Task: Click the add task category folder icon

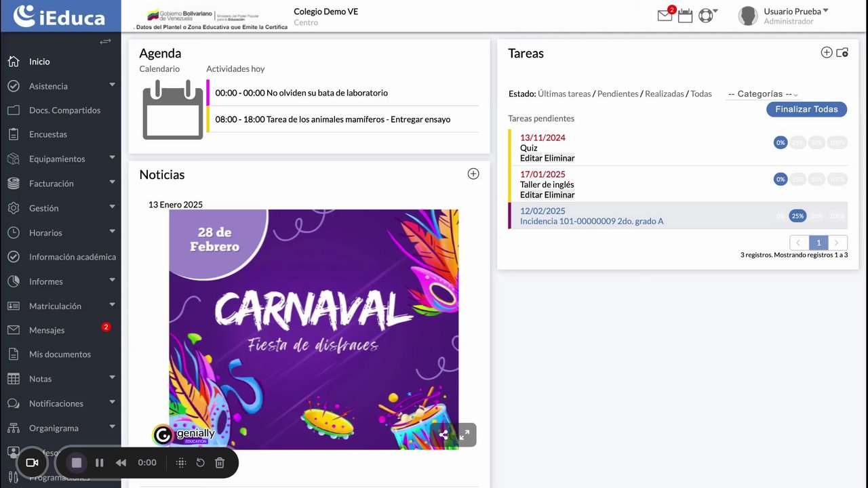Action: [x=842, y=52]
